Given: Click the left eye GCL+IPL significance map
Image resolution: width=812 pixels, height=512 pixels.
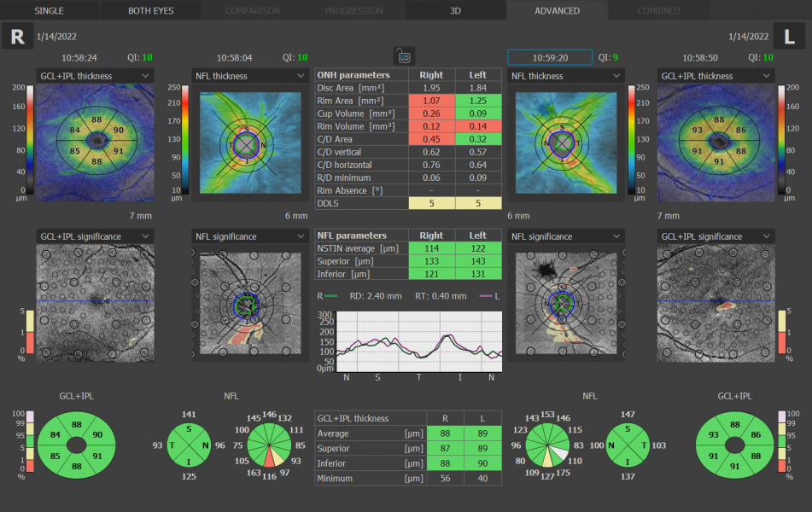Looking at the screenshot, I should click(x=716, y=303).
